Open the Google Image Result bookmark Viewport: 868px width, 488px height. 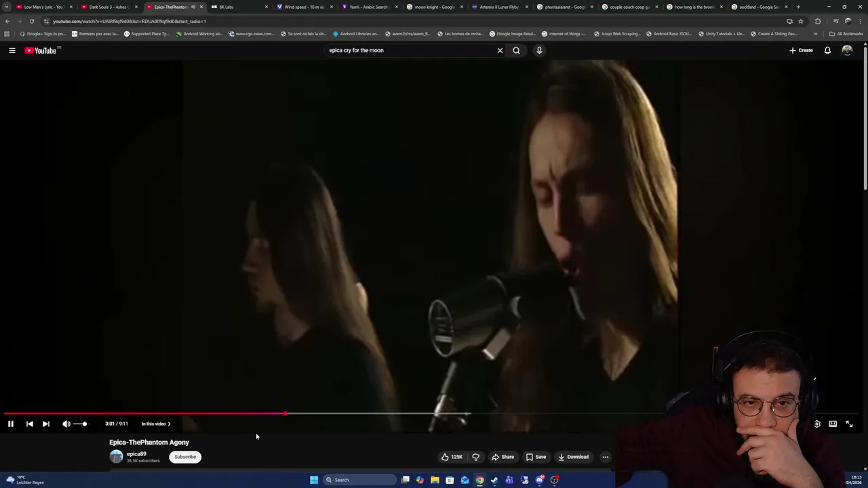(513, 34)
